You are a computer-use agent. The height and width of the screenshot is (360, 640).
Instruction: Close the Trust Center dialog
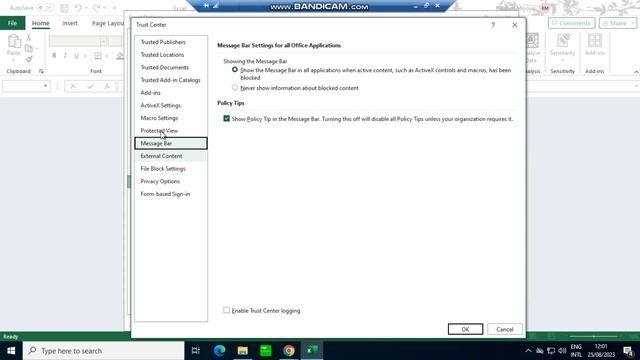(x=515, y=25)
